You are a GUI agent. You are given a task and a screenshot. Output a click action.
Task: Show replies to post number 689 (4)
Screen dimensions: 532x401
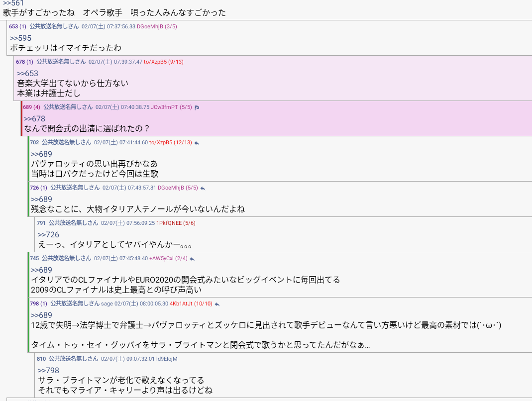[x=31, y=107]
